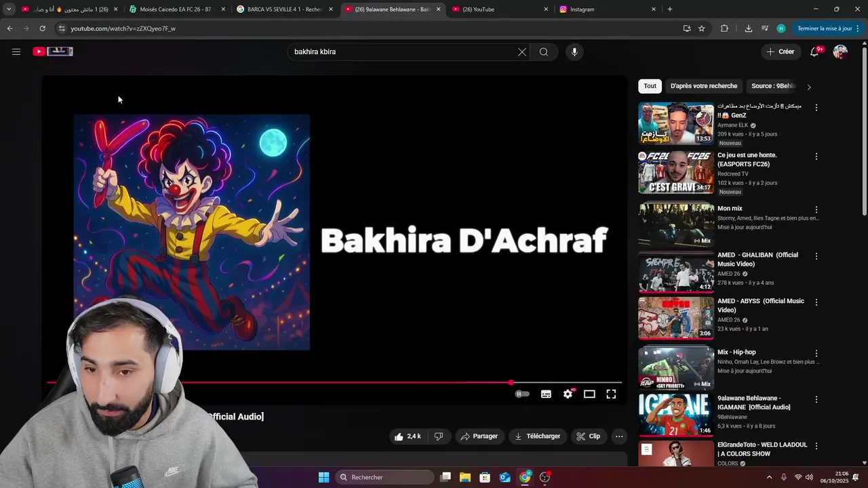The height and width of the screenshot is (488, 868).
Task: Show hidden system tray icons
Action: (x=769, y=477)
